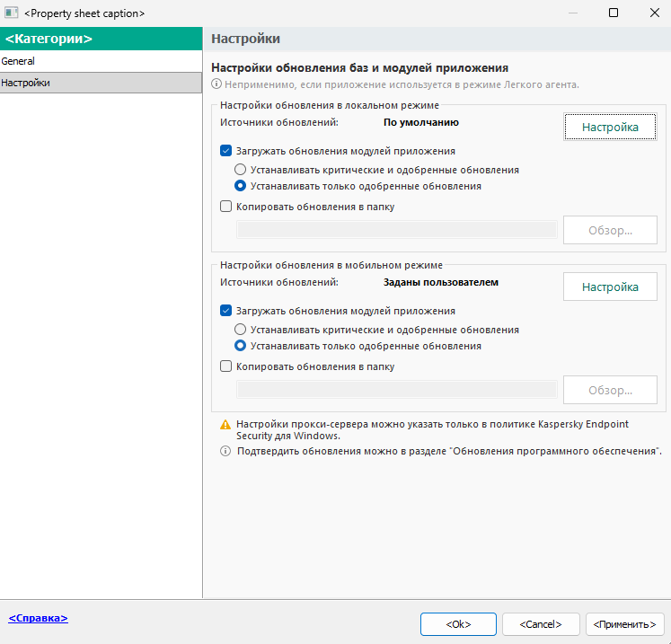
Task: Click heading 'Настройки обновления баз и модулей приложения'
Action: 360,67
